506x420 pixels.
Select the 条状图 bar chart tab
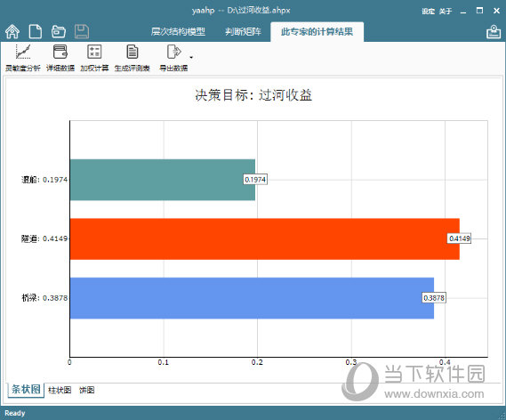coord(26,390)
